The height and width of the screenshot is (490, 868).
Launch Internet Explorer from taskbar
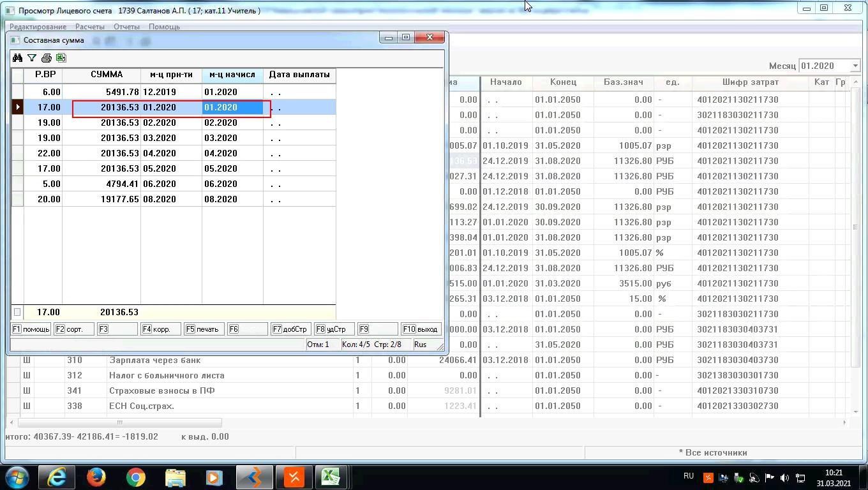(x=57, y=477)
